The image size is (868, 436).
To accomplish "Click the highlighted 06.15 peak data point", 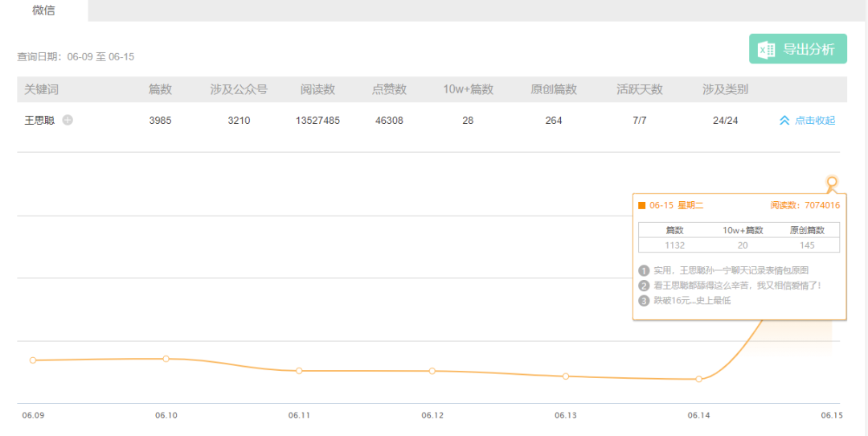I will pos(832,182).
